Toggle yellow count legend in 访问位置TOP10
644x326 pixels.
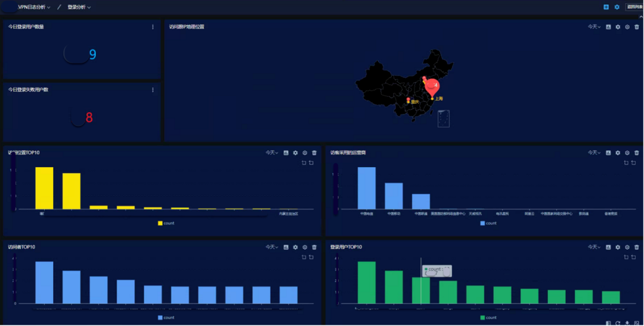[166, 223]
